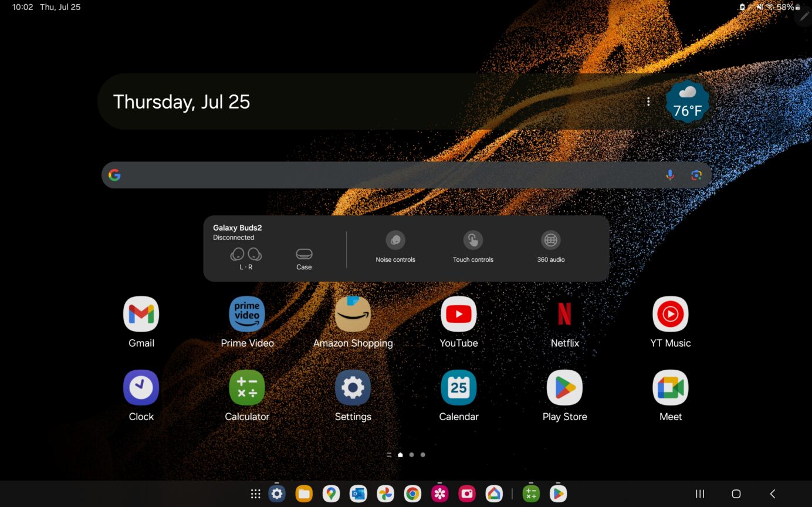Switch to the second home screen page
Screen dimensions: 812x507
click(411, 454)
